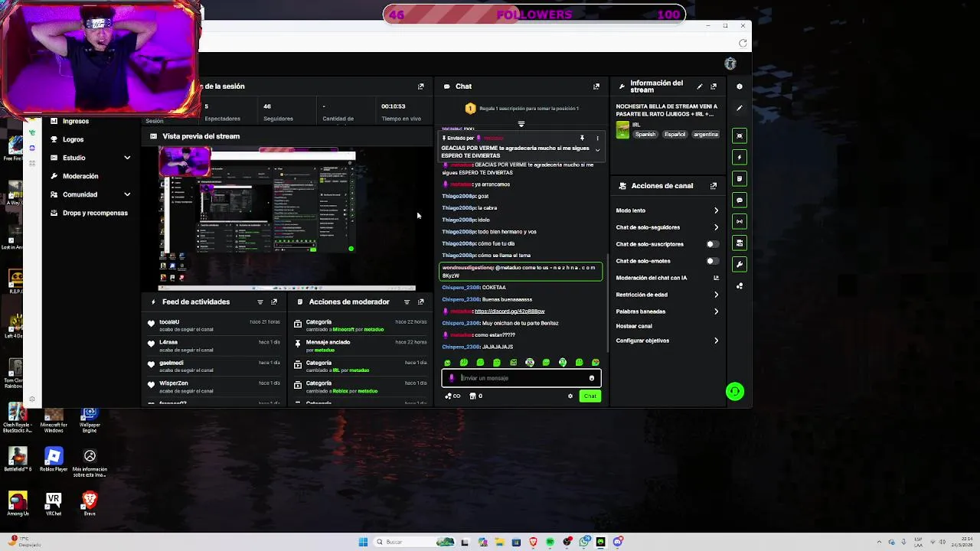Click the pencil icon in right toolbar
The image size is (980, 551).
[x=739, y=108]
